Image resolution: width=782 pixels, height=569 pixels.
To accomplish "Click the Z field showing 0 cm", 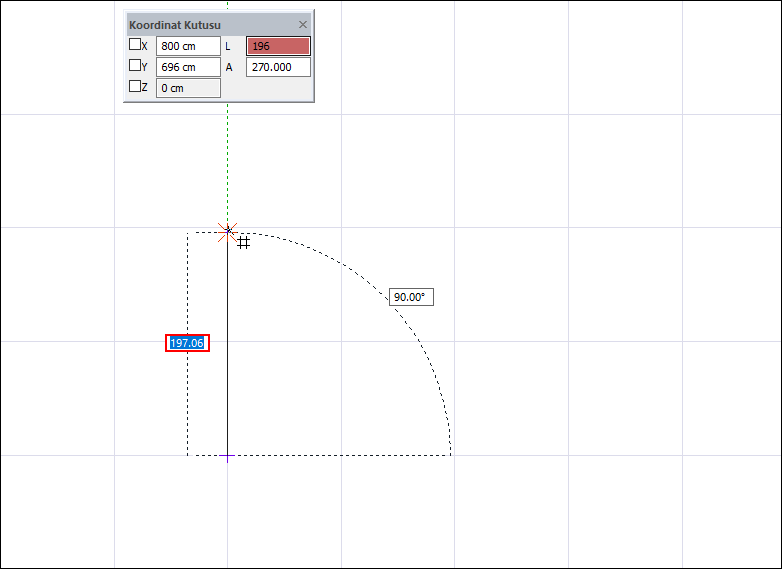I will pos(188,88).
